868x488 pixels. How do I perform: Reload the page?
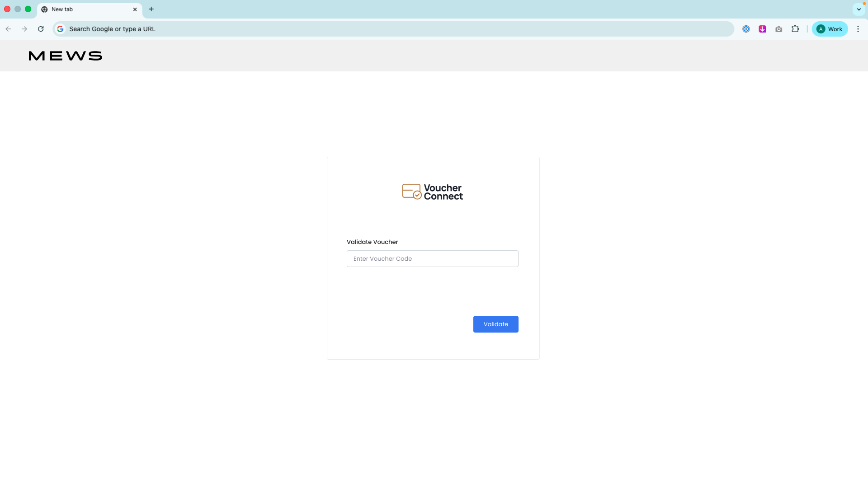[x=41, y=29]
